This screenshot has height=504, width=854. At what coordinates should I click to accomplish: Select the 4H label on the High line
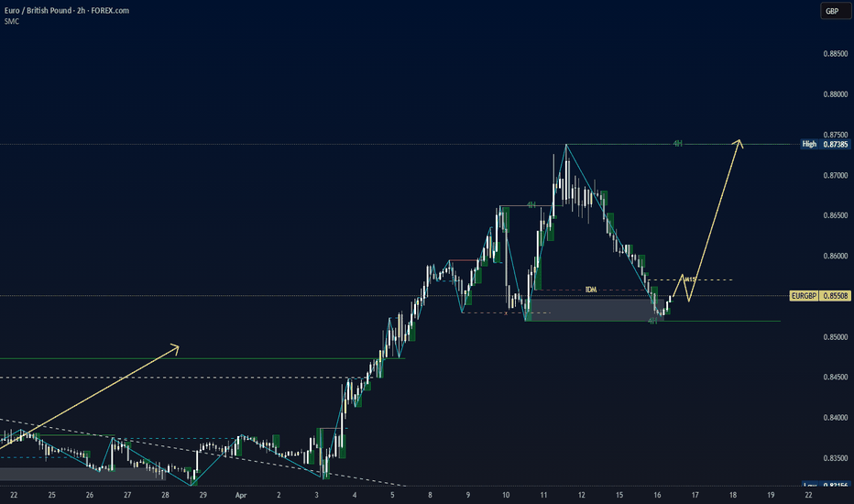(677, 143)
